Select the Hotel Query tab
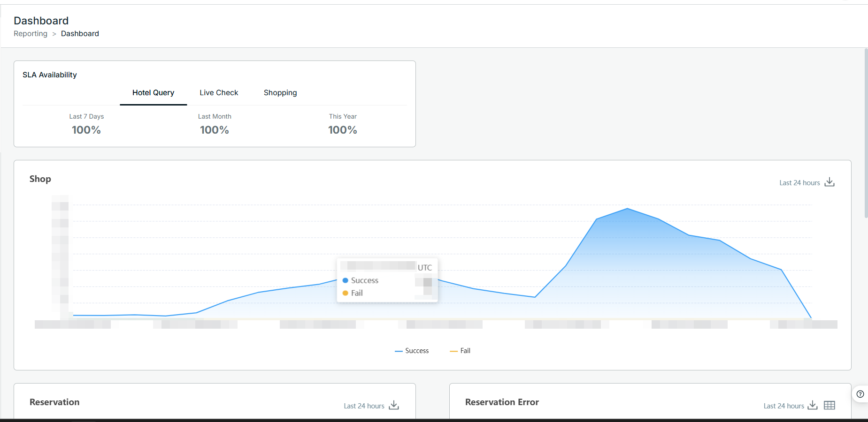 153,93
